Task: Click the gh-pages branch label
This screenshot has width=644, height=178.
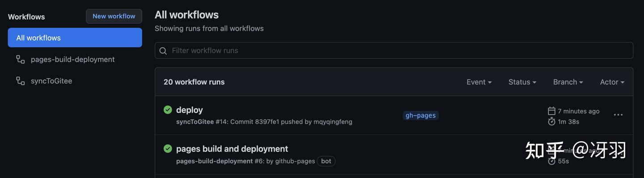Action: 420,115
